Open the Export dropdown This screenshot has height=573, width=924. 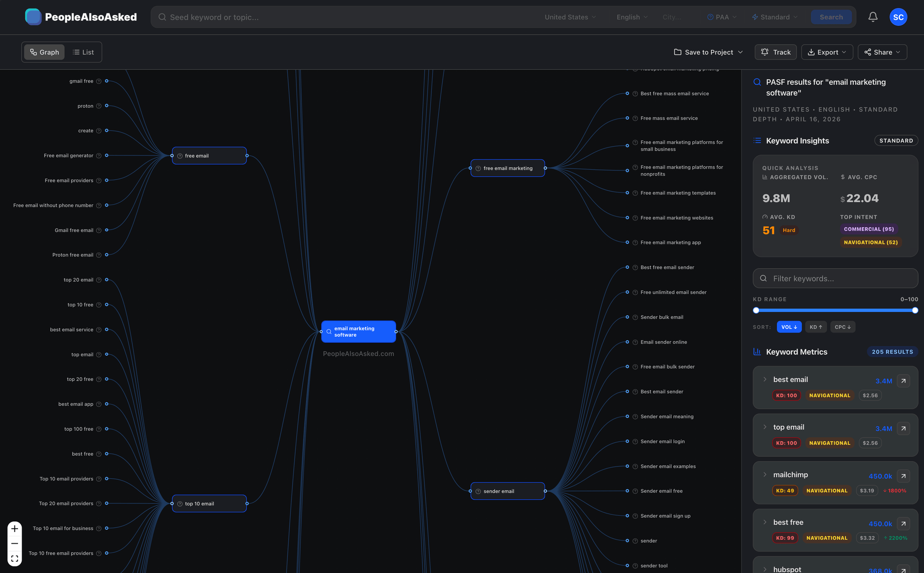tap(827, 52)
